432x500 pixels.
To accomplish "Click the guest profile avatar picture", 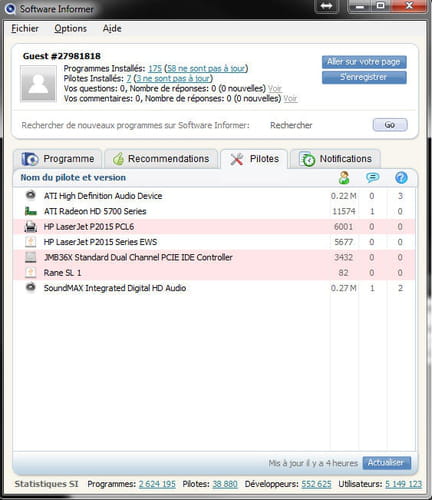I will (x=38, y=84).
